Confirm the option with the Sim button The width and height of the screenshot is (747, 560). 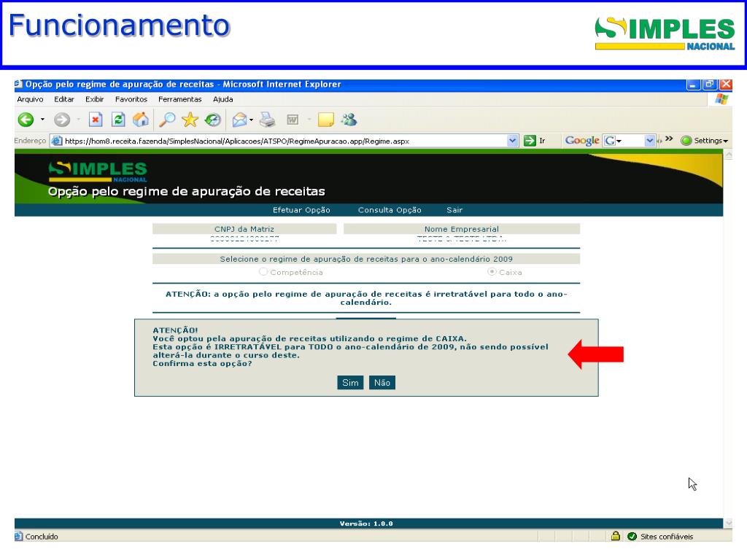coord(350,382)
